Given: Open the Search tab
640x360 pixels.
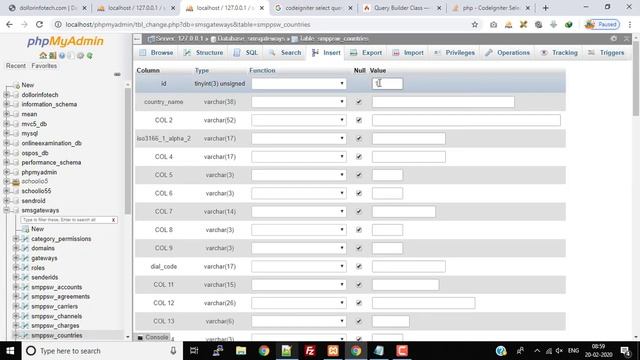Looking at the screenshot, I should 285,53.
